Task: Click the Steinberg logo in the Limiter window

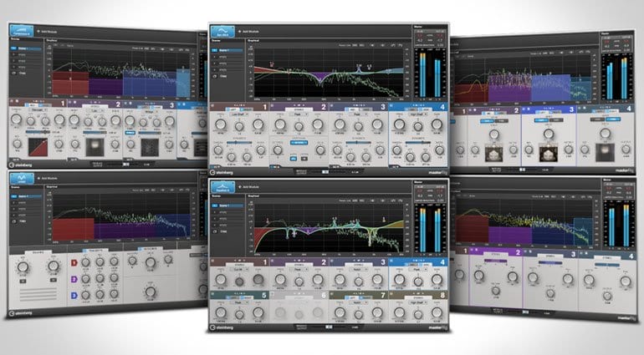Action: tap(21, 313)
